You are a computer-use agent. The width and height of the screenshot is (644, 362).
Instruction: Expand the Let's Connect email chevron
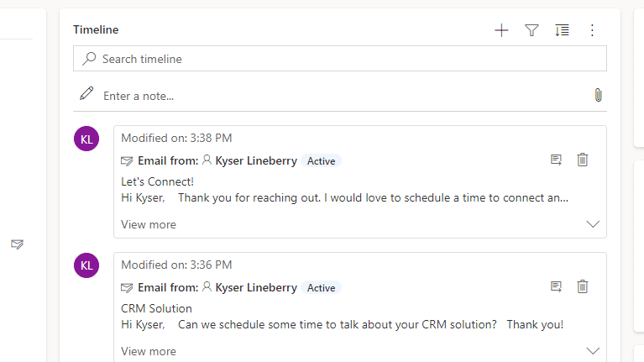593,224
